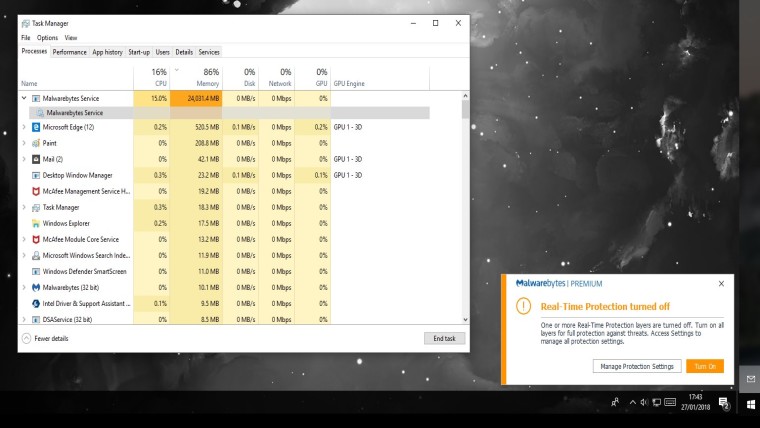
Task: Switch to the Start-up tab
Action: (139, 52)
